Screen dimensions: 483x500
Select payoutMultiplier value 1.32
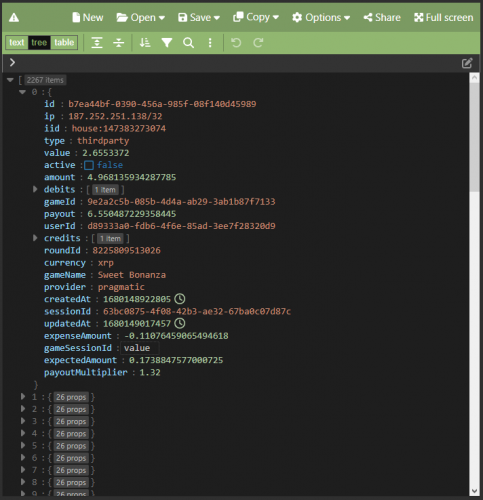point(150,373)
